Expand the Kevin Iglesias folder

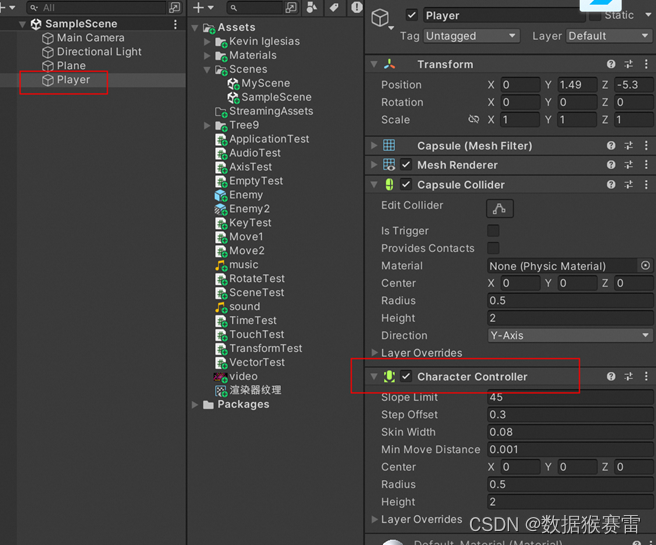point(207,41)
